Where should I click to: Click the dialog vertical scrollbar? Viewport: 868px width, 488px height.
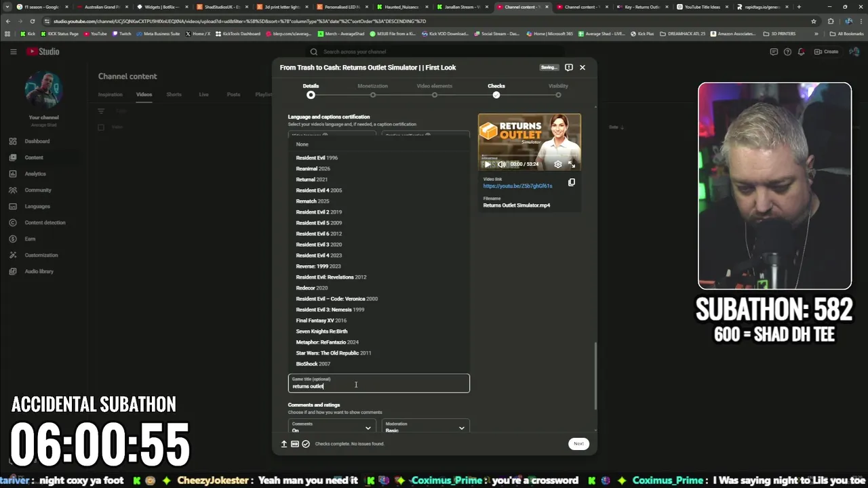[595, 375]
